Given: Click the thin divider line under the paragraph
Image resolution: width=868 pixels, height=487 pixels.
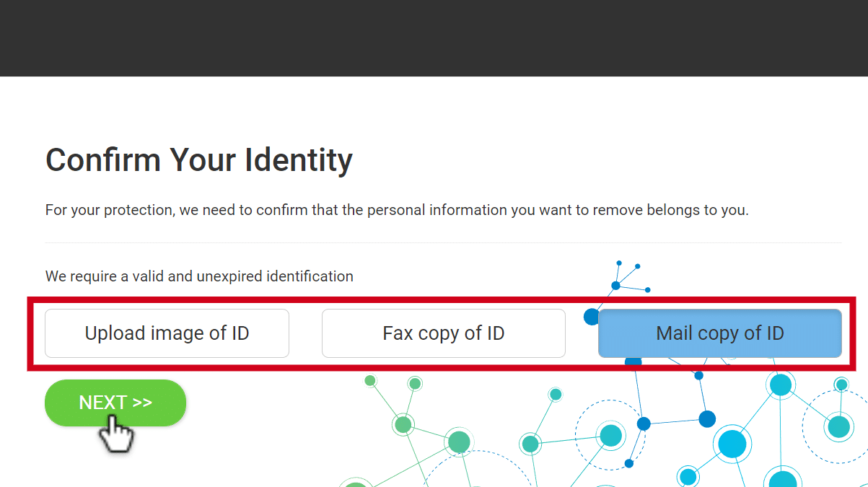Looking at the screenshot, I should (443, 243).
